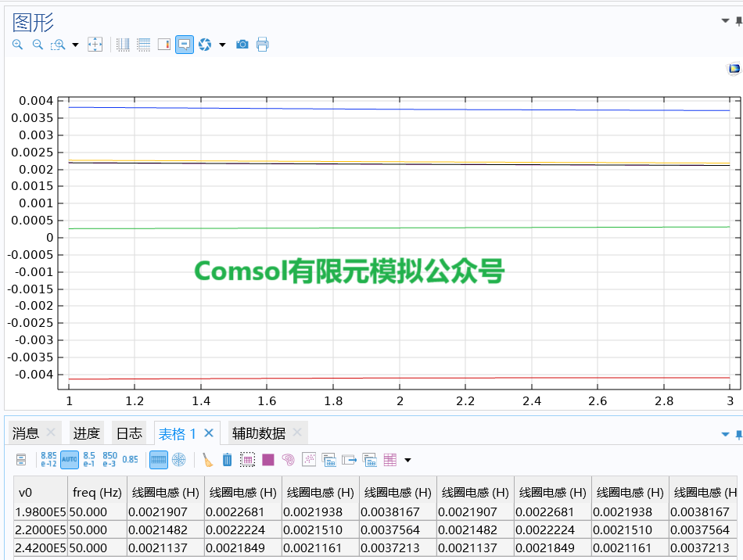Switch to polar complex display
Image resolution: width=743 pixels, height=560 pixels.
(x=178, y=460)
